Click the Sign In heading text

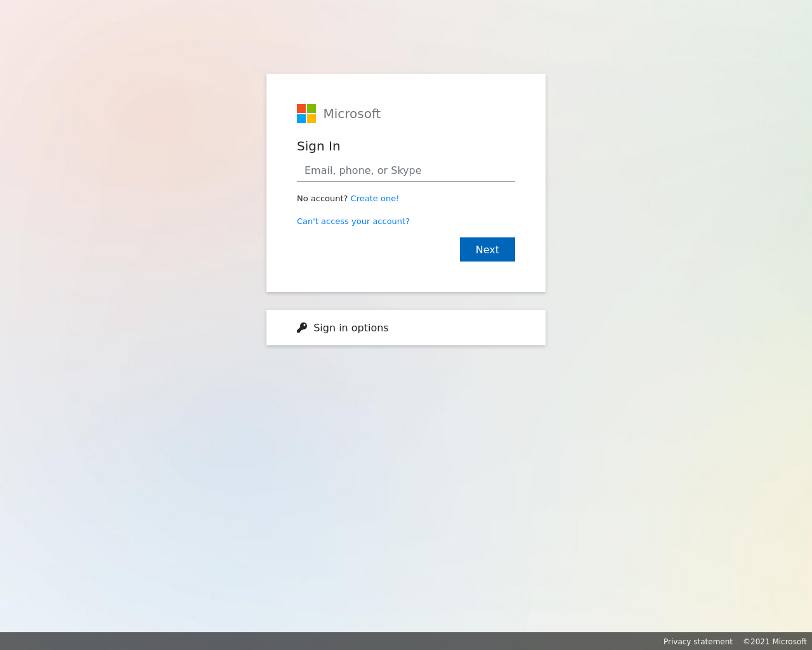pyautogui.click(x=318, y=146)
